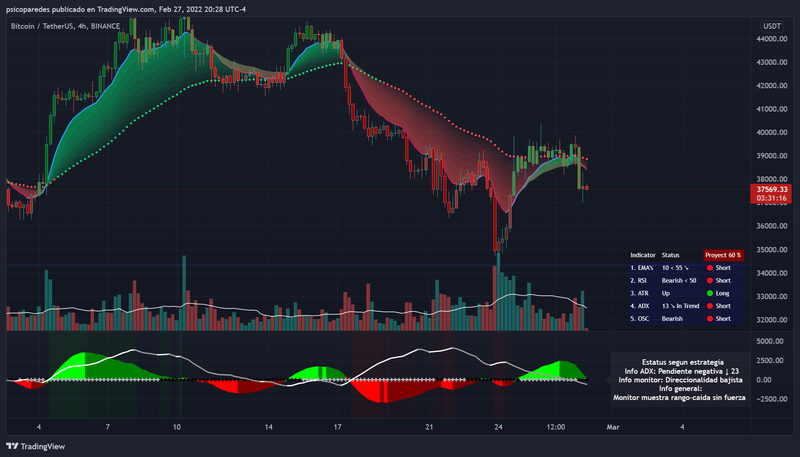This screenshot has height=457, width=800.
Task: Click the red Short dot for EMA's
Action: point(710,268)
